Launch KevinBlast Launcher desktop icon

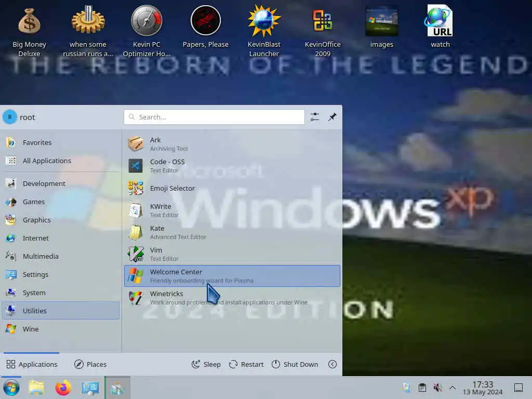coord(264,31)
